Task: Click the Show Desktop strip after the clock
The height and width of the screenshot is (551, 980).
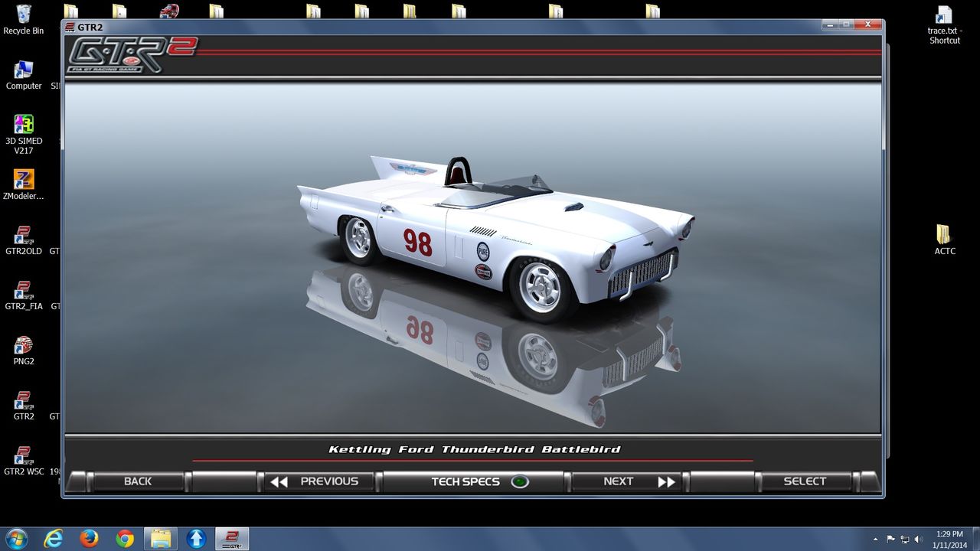Action: pos(975,539)
